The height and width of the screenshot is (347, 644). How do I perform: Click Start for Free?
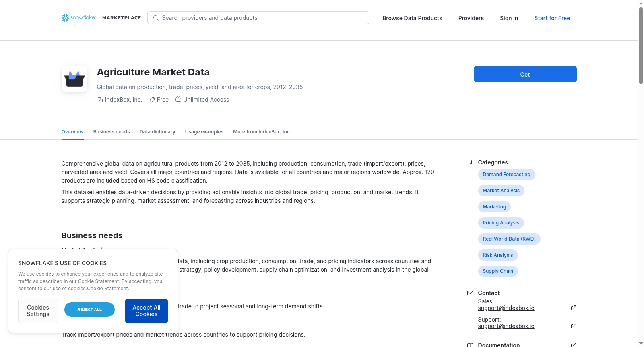(x=552, y=18)
